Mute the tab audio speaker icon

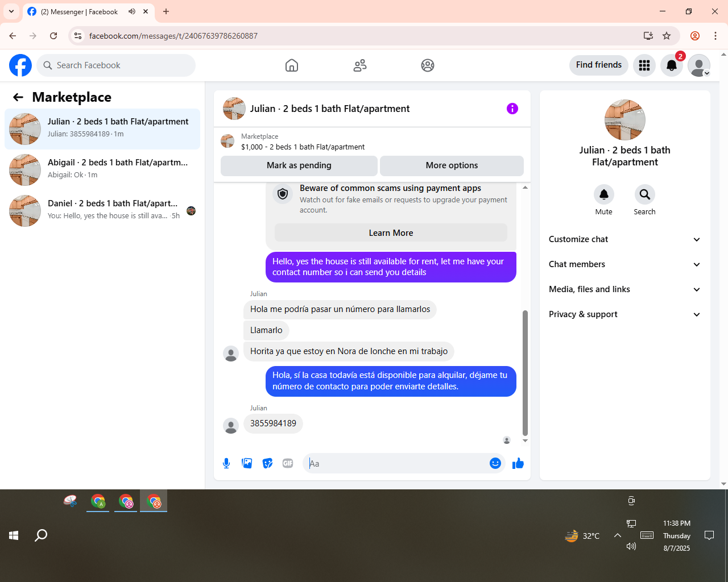click(132, 11)
